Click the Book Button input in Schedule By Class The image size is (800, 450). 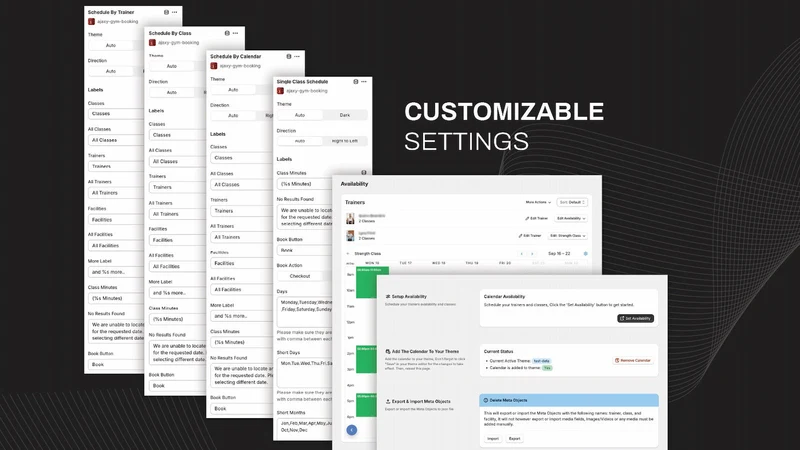[178, 386]
